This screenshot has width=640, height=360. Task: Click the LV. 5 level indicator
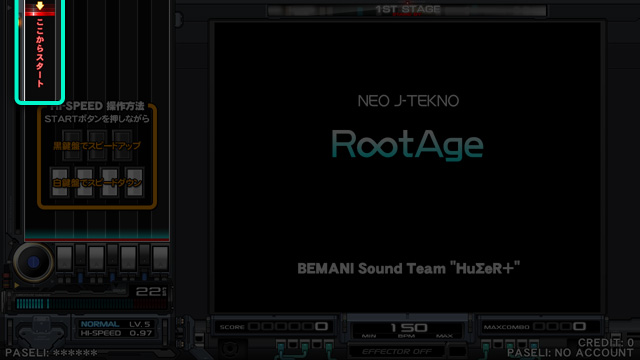[x=140, y=324]
